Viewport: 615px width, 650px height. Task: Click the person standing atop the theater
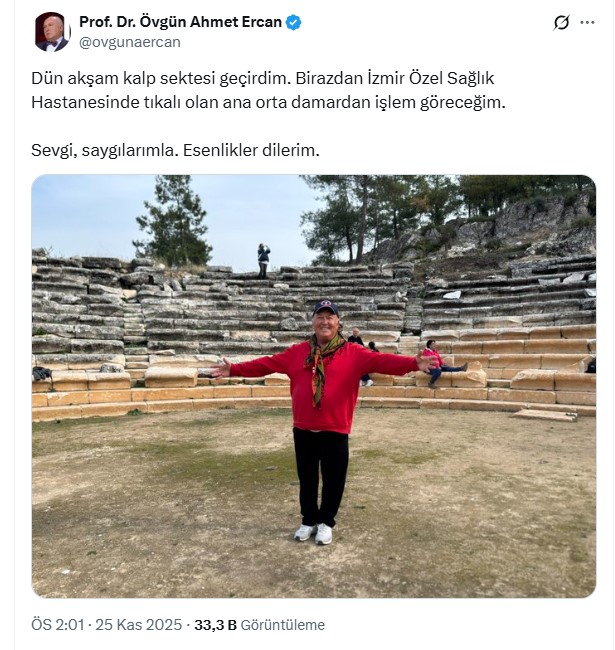263,259
